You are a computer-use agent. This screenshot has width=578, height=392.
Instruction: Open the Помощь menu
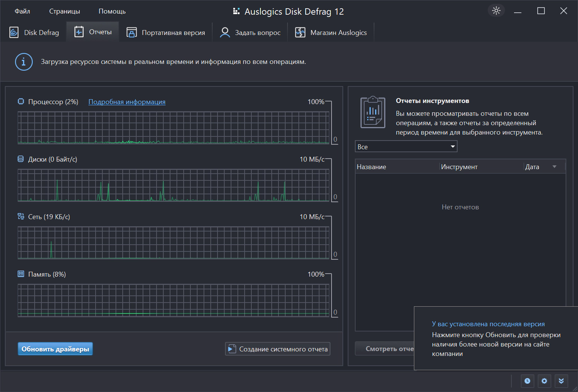click(112, 11)
